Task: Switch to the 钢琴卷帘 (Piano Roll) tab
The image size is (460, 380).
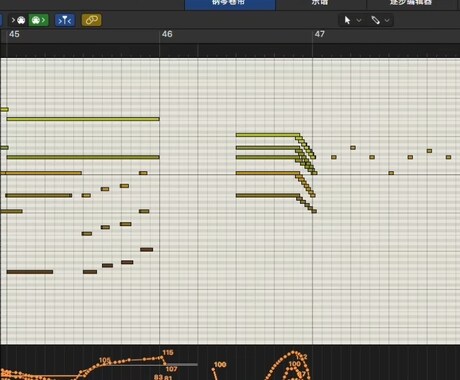Action: 230,4
